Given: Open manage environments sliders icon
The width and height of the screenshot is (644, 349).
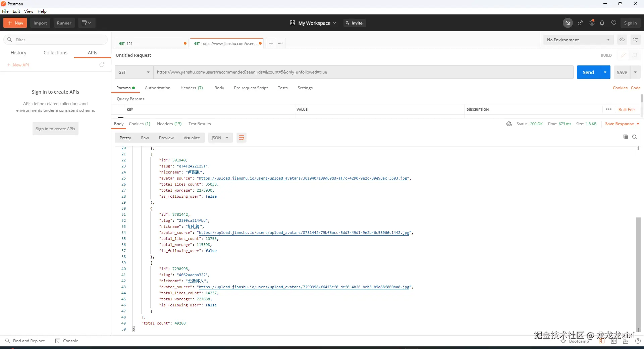Looking at the screenshot, I should (635, 40).
